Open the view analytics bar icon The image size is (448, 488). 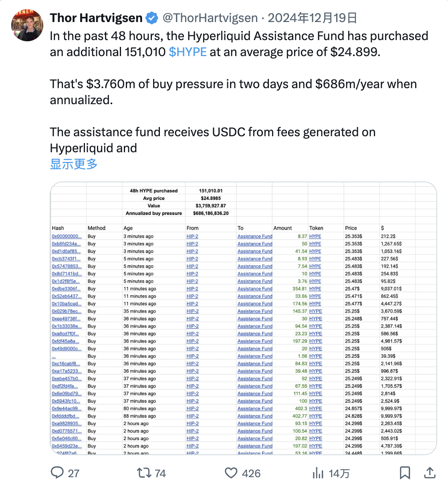pyautogui.click(x=318, y=473)
